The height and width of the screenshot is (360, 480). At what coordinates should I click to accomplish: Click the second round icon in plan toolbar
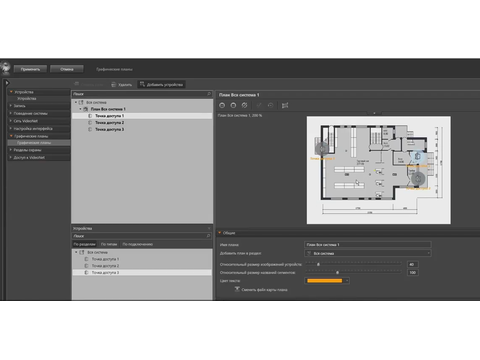pyautogui.click(x=233, y=105)
